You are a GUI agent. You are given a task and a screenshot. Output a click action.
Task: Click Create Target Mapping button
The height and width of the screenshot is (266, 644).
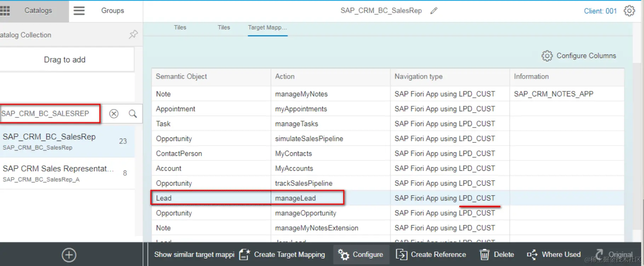point(282,254)
